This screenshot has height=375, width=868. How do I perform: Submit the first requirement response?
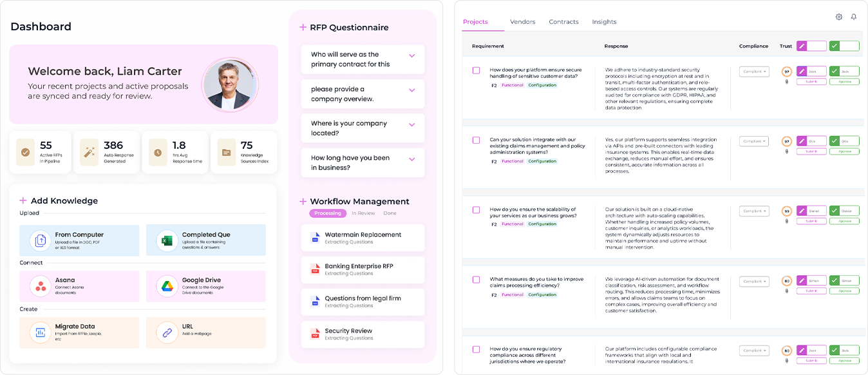point(811,81)
